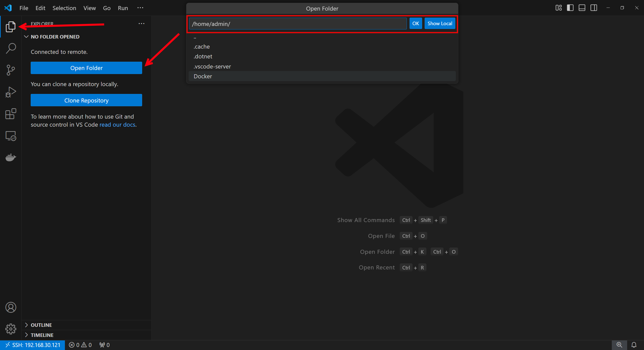Open the Source Control view
The width and height of the screenshot is (644, 350).
[11, 70]
